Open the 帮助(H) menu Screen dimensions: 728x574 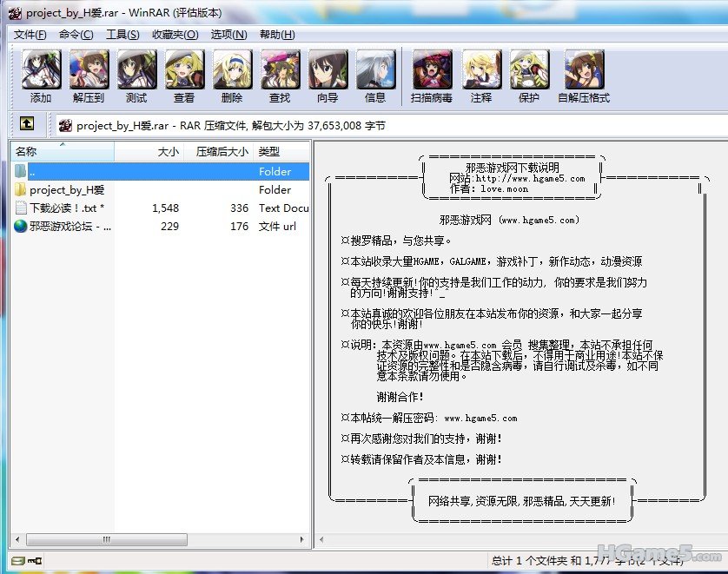[277, 35]
